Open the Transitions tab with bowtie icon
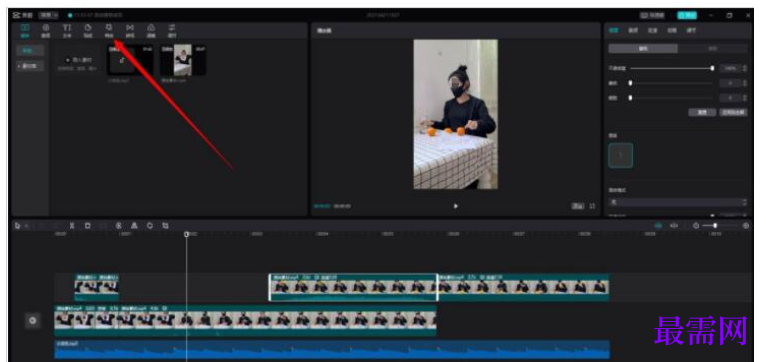 [130, 31]
